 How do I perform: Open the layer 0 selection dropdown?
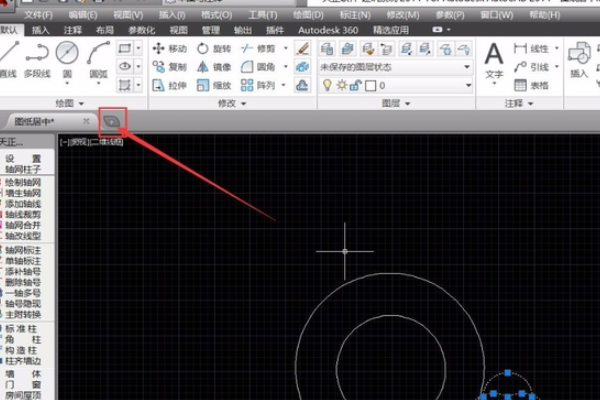click(x=395, y=85)
